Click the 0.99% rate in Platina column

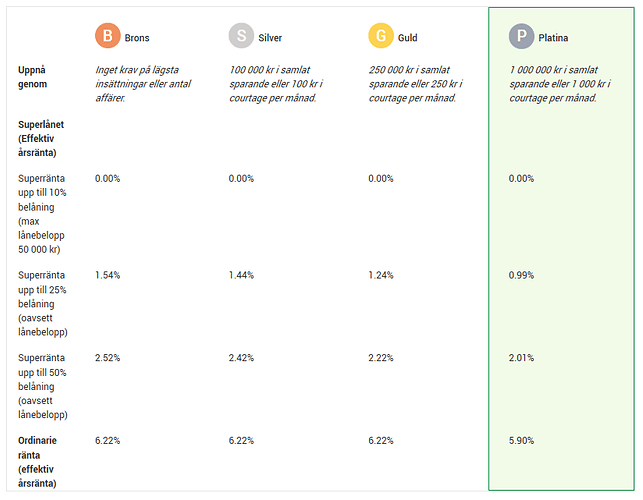pos(522,274)
